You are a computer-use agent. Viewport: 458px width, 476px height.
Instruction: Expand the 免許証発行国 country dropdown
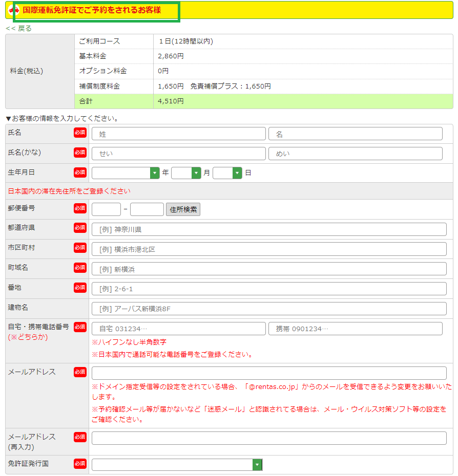177,464
